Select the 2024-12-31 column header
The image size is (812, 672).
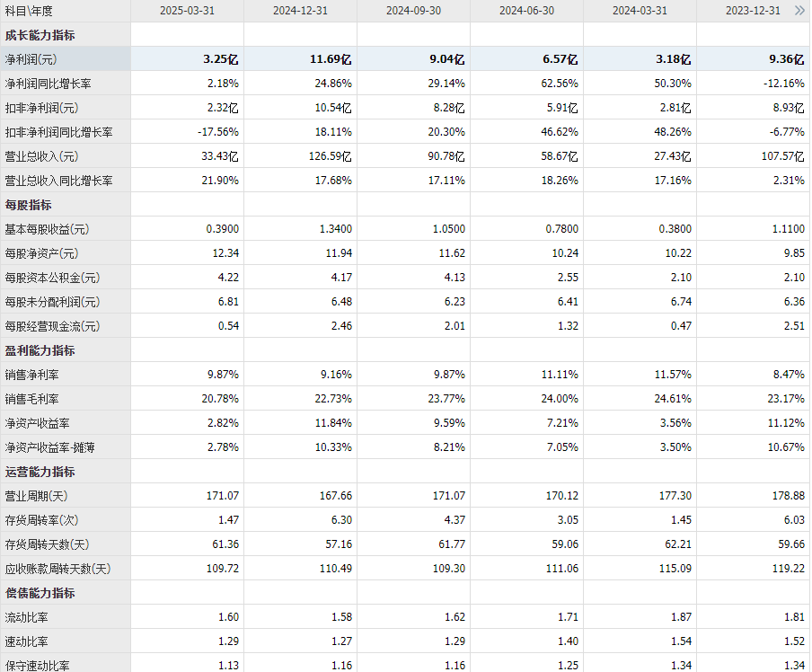pos(300,11)
